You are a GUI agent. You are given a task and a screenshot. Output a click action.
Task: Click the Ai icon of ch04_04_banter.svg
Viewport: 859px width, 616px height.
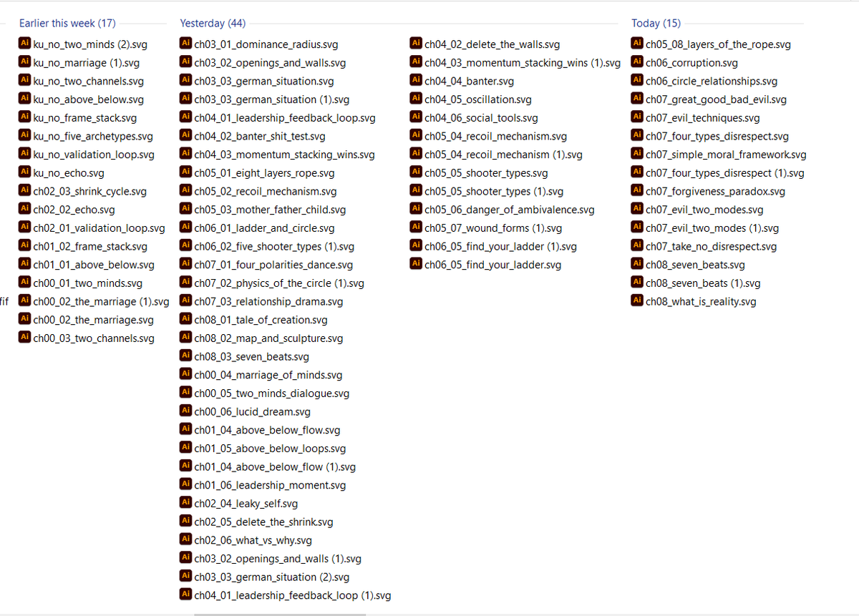[416, 81]
